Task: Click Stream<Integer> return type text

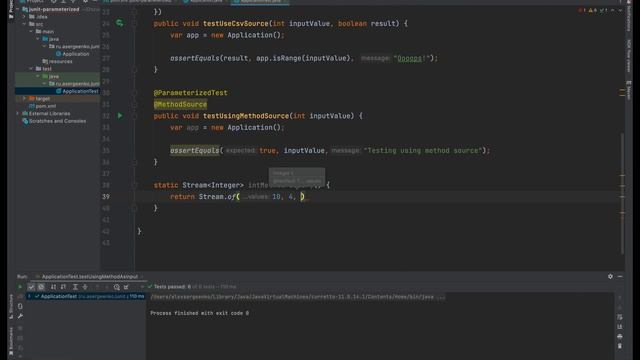Action: [x=213, y=185]
